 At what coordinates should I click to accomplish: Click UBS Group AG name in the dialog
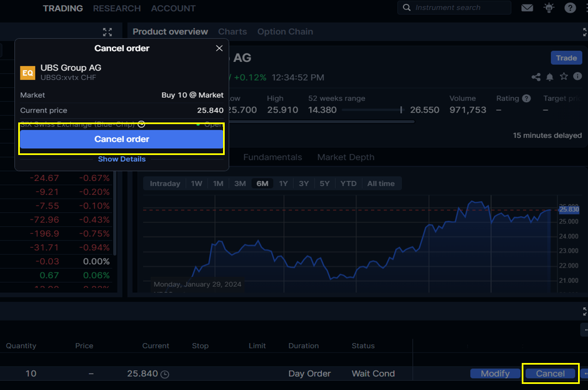[71, 68]
